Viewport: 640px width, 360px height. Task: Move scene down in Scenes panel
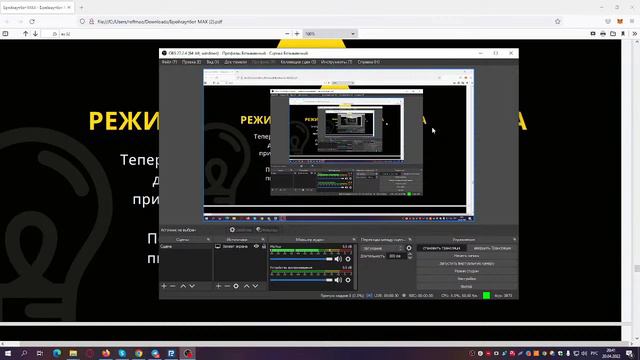coord(192,286)
